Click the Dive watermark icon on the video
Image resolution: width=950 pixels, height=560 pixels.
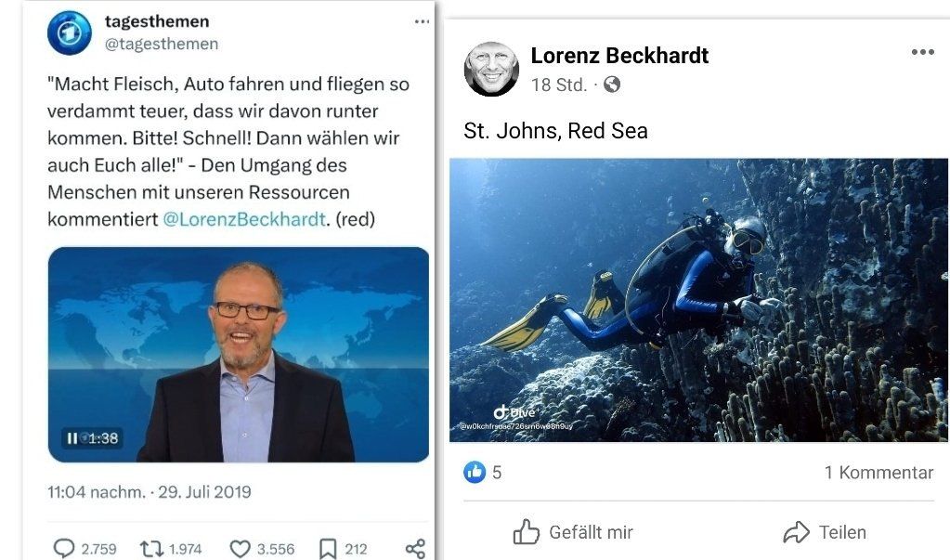coord(502,411)
